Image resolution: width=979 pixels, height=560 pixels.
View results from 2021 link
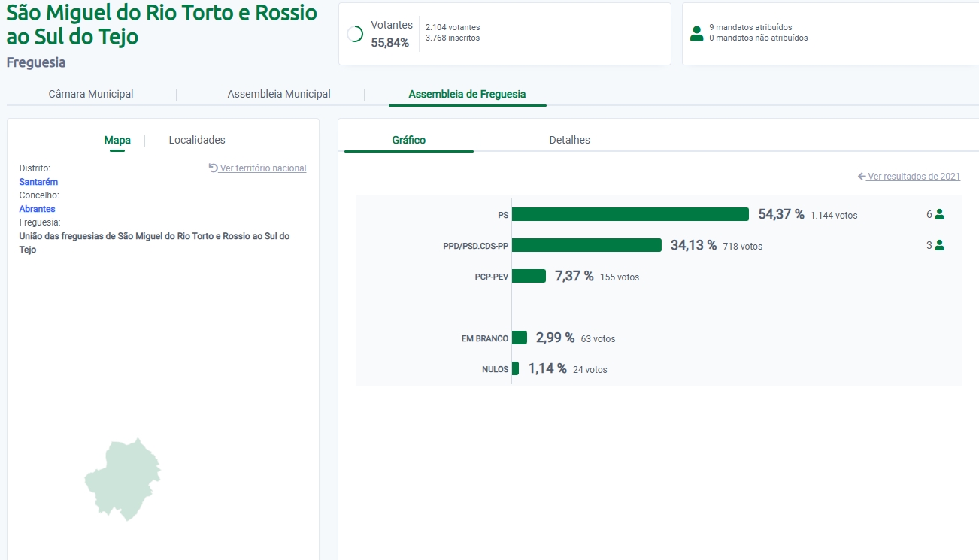point(914,177)
